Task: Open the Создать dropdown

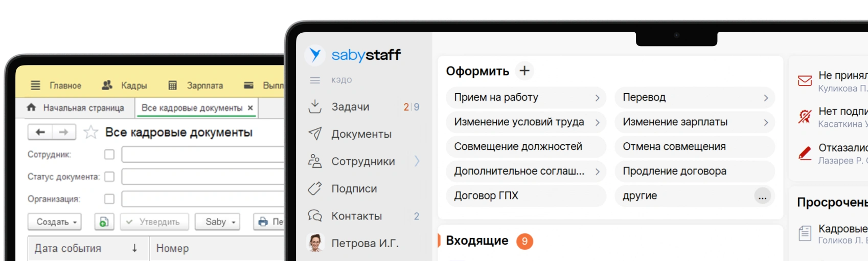Action: pos(54,222)
